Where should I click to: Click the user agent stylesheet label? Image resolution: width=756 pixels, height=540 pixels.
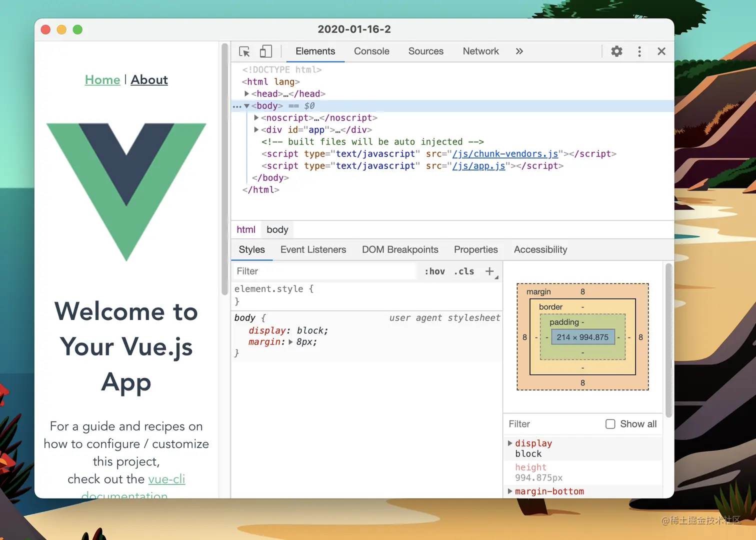click(444, 318)
